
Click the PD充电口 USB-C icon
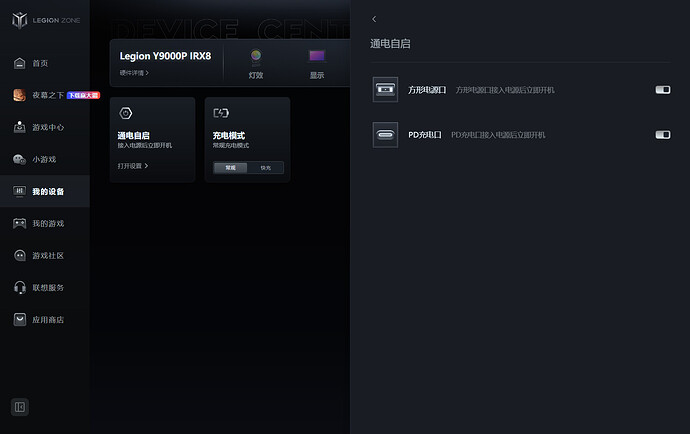pos(385,135)
